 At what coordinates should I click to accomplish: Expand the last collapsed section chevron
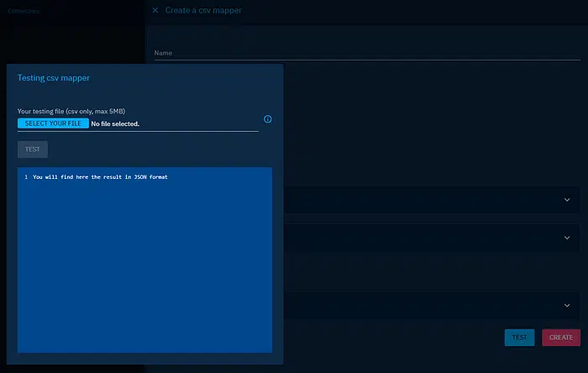(567, 305)
